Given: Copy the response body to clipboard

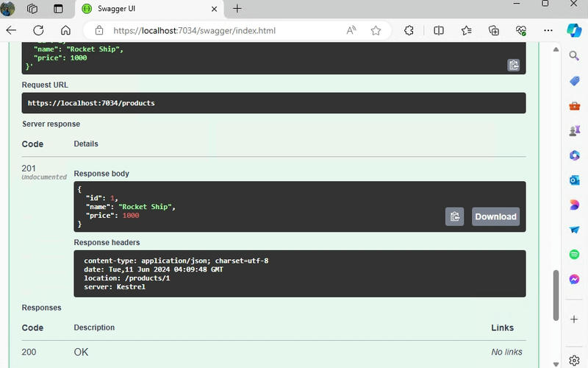Looking at the screenshot, I should coord(454,216).
